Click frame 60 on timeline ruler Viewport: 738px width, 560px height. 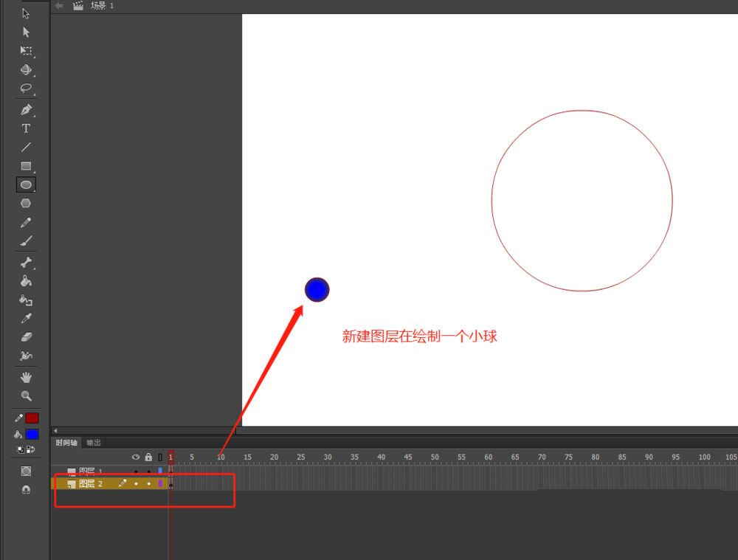[488, 457]
